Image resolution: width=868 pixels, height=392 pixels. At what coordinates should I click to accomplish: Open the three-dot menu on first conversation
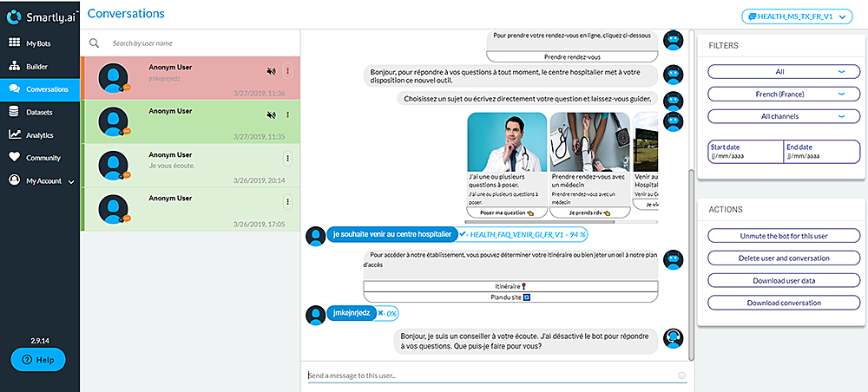pos(288,71)
